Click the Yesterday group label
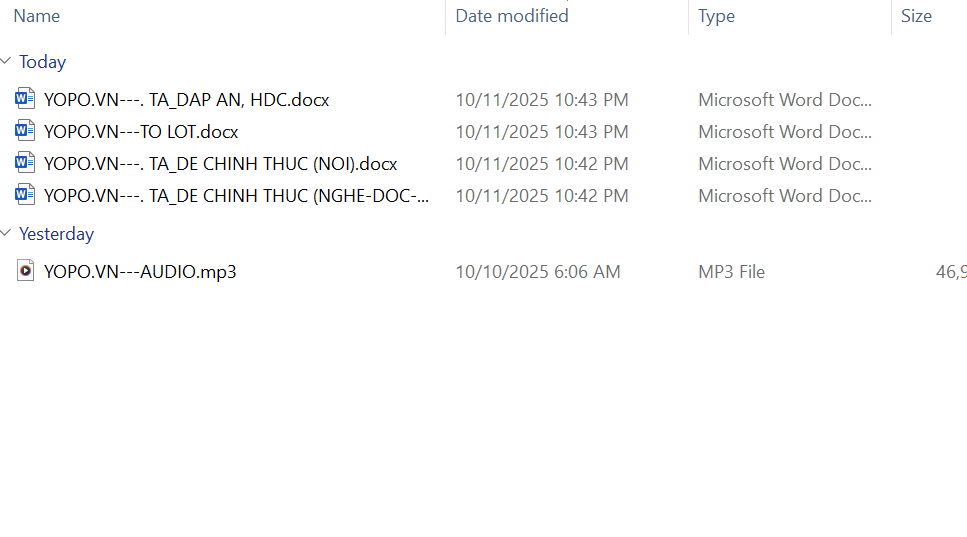 pyautogui.click(x=56, y=234)
